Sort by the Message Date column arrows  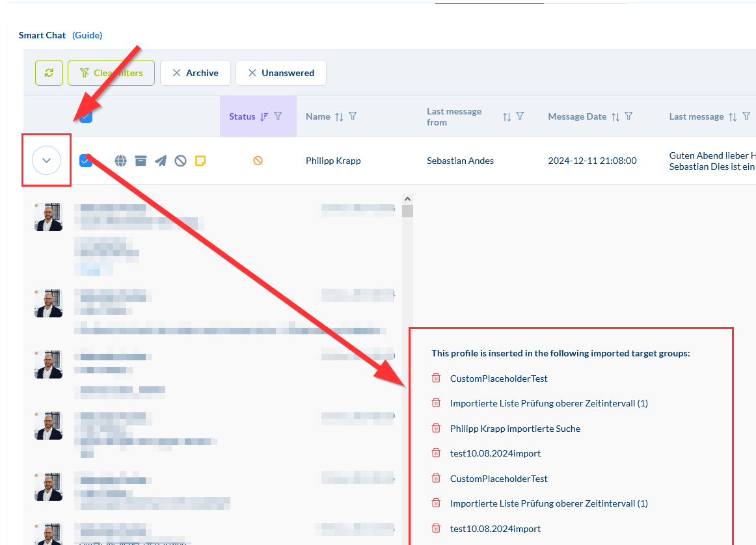[615, 116]
